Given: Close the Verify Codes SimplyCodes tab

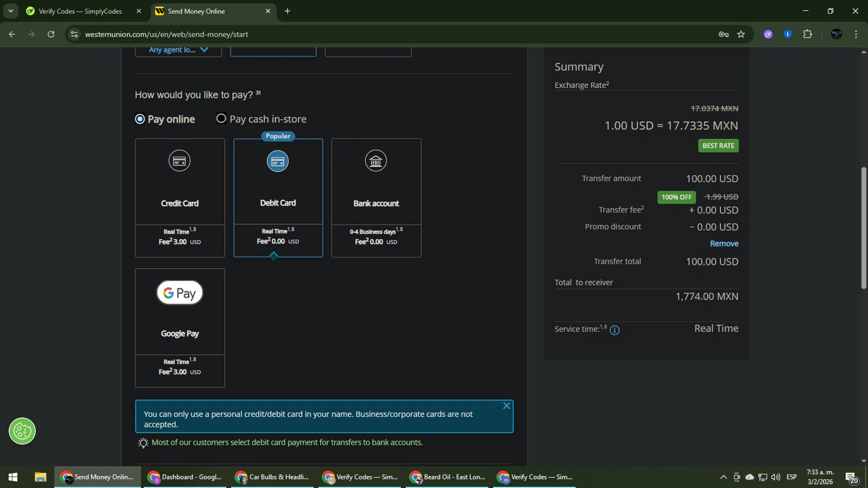Looking at the screenshot, I should pyautogui.click(x=139, y=11).
